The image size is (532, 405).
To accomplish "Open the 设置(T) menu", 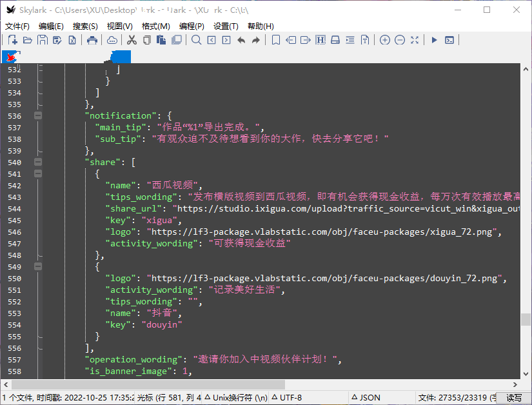I will [x=226, y=26].
